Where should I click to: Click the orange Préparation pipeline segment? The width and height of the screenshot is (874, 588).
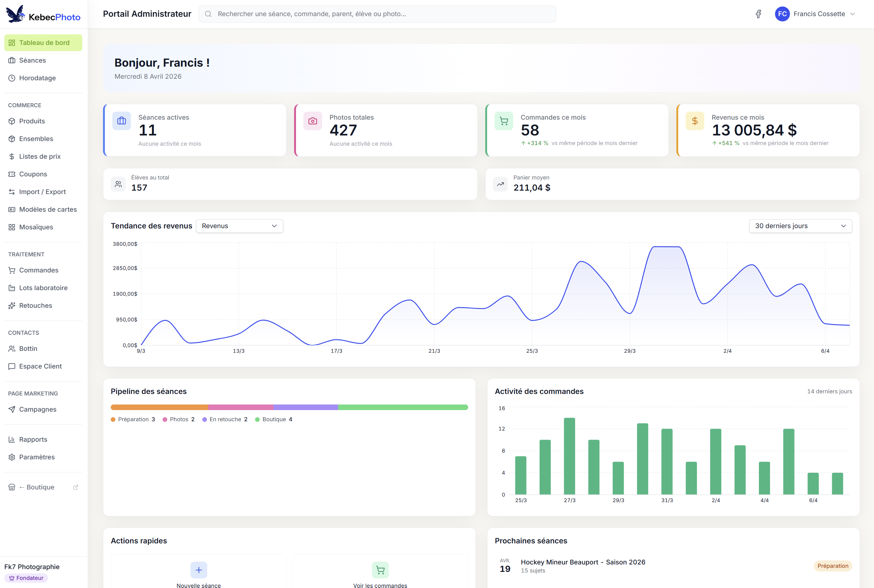point(159,407)
